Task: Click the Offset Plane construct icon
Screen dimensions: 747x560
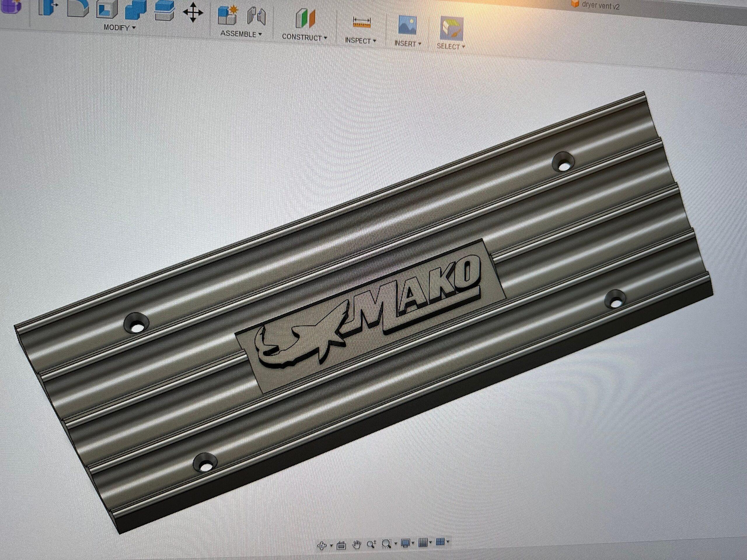Action: [x=305, y=19]
